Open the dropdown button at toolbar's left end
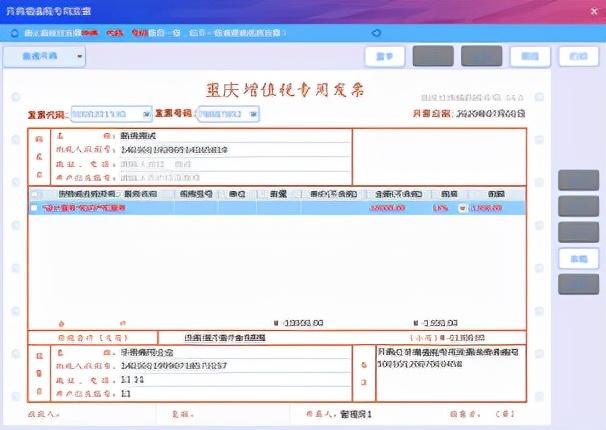606x430 pixels. (x=44, y=56)
